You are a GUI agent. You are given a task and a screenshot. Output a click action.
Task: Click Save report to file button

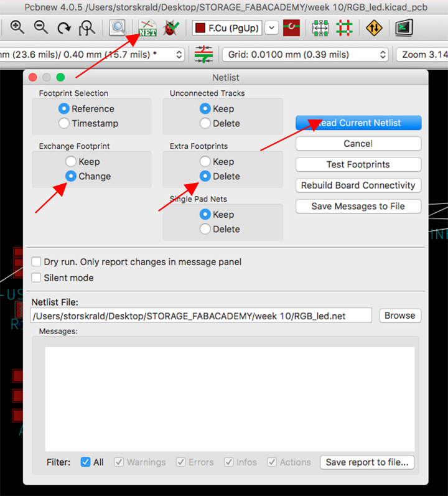tap(367, 462)
